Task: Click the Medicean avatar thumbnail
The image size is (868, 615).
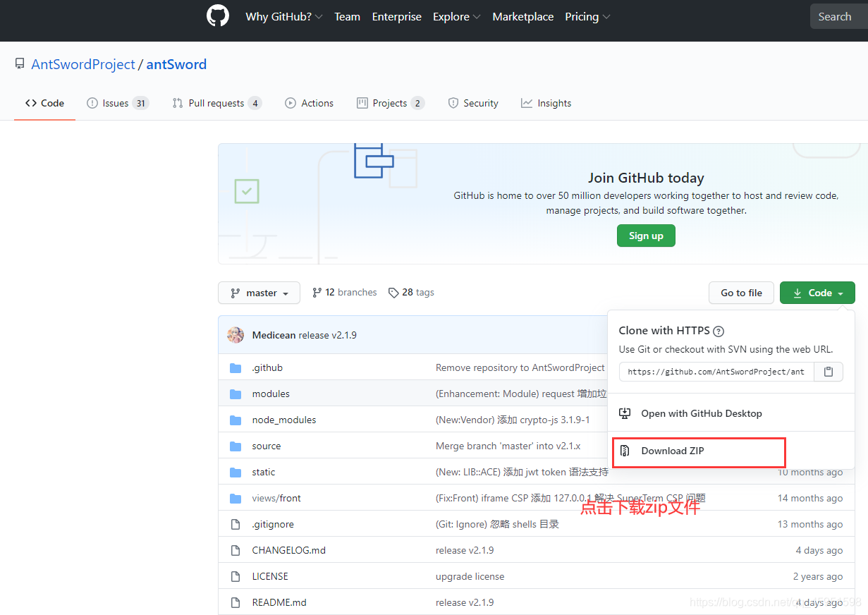Action: pyautogui.click(x=236, y=335)
